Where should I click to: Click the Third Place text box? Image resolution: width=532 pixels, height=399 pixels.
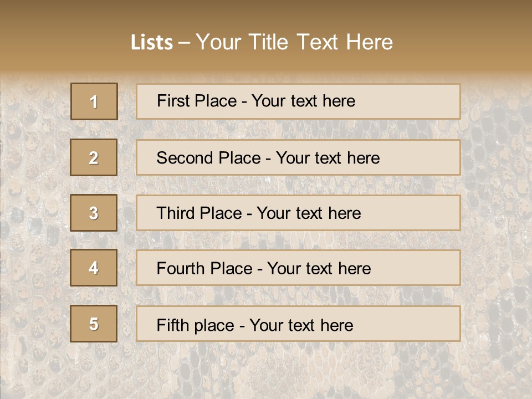[x=298, y=213]
